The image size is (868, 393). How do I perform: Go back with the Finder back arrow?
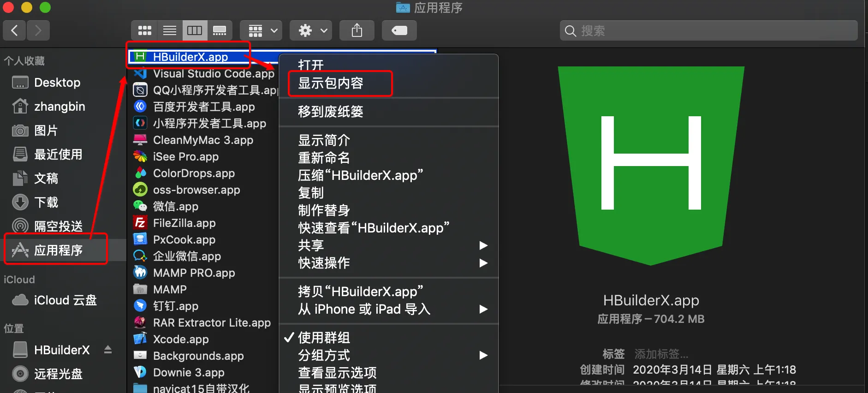(x=15, y=30)
